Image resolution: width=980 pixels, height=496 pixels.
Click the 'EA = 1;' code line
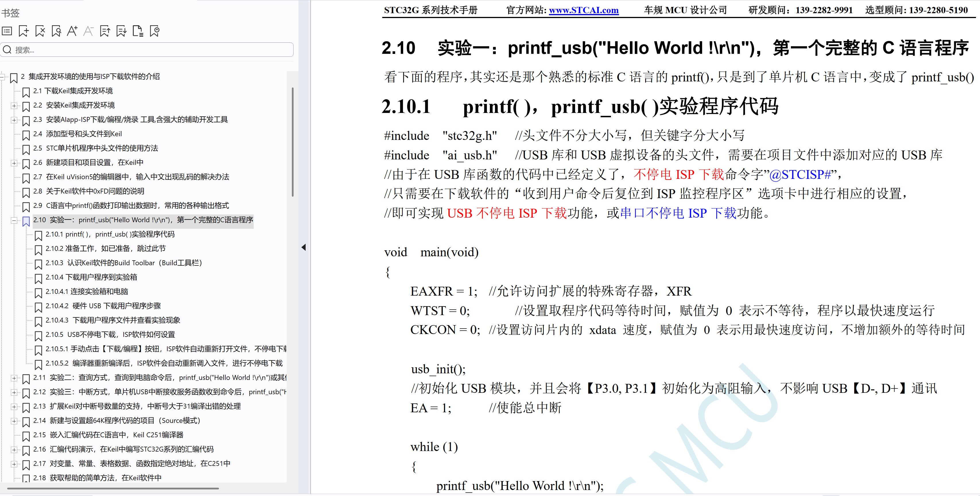tap(431, 408)
